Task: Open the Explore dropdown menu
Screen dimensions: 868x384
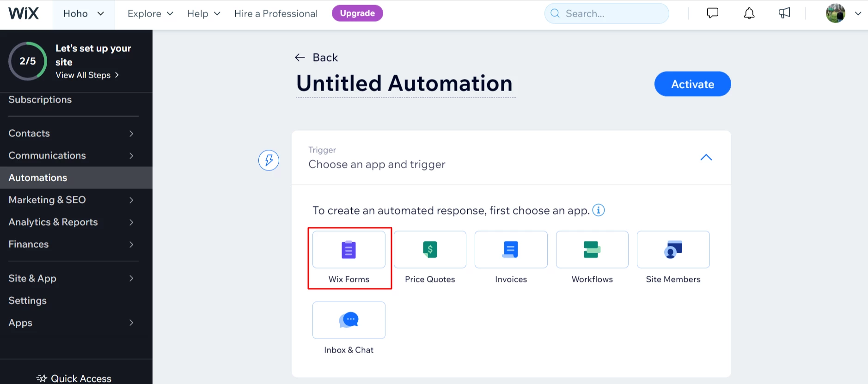Action: [x=151, y=14]
